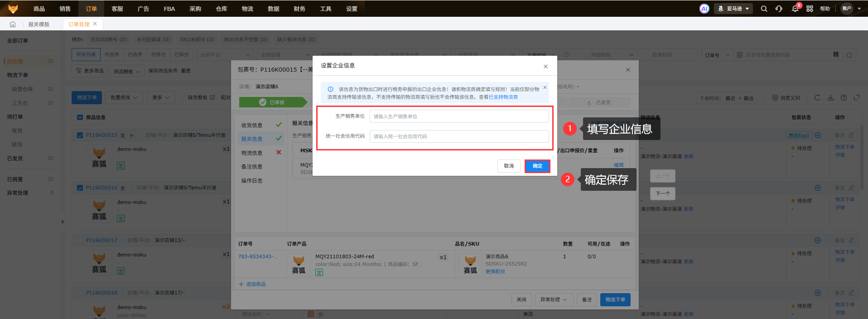Image resolution: width=868 pixels, height=319 pixels.
Task: Open the 订单号 search type dropdown
Action: [x=717, y=55]
